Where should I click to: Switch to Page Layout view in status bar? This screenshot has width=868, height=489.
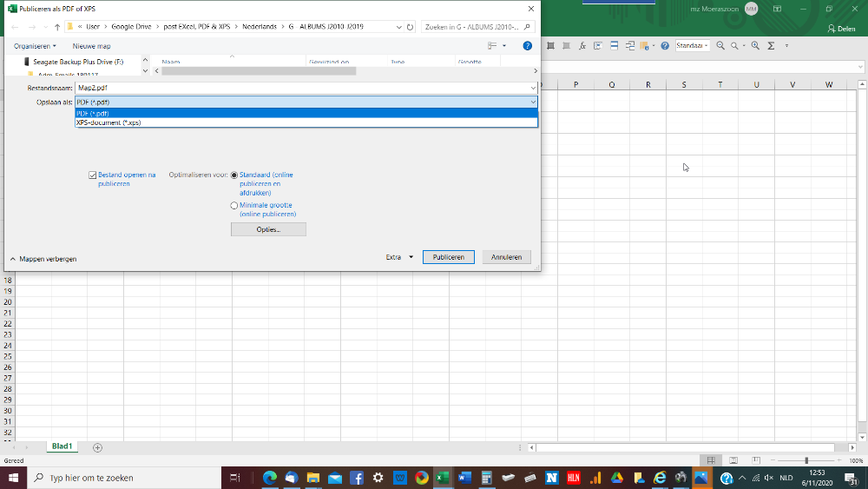click(x=733, y=460)
